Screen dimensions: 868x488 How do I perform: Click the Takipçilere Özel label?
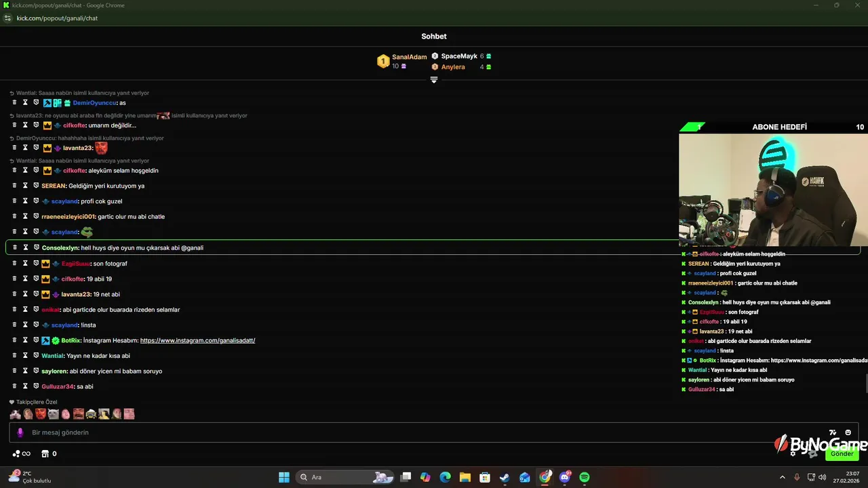(x=37, y=402)
